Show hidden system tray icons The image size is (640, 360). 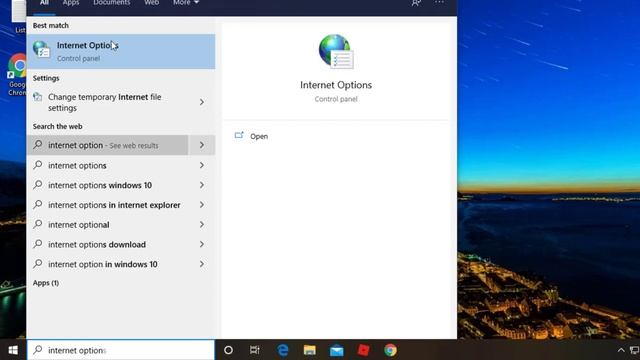(x=621, y=350)
